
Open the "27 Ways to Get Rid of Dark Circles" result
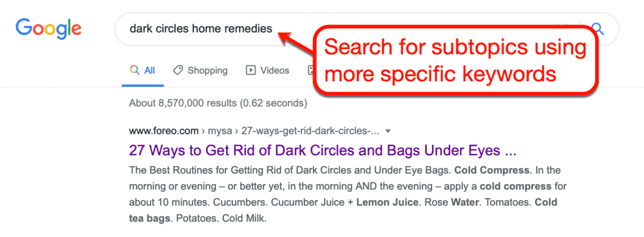pos(323,151)
